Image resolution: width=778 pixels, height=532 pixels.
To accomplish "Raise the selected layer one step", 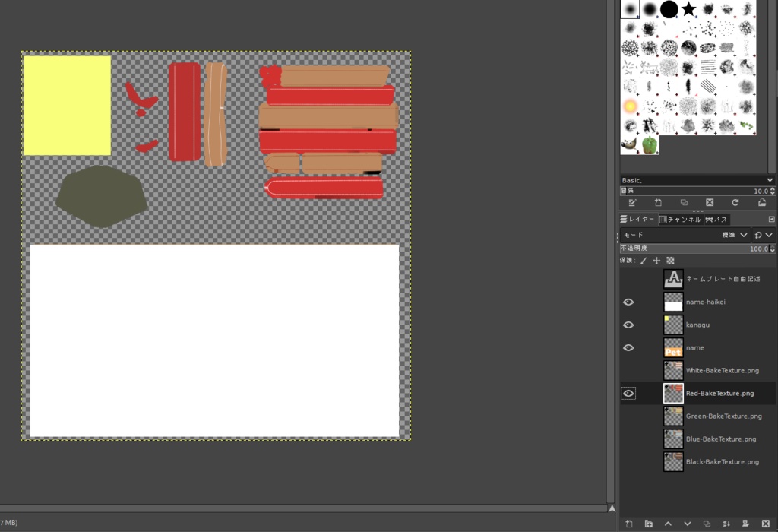I will 668,524.
